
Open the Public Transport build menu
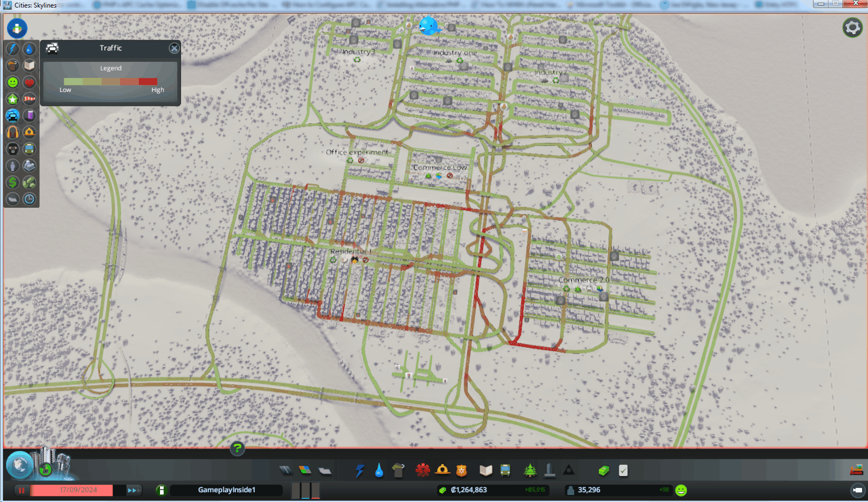[x=505, y=471]
